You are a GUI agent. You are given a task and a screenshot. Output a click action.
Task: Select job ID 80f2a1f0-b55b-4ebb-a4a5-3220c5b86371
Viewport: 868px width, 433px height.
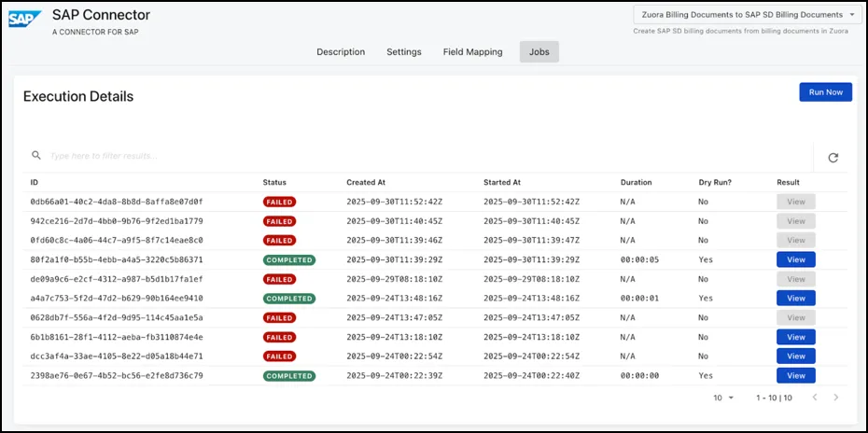tap(117, 259)
